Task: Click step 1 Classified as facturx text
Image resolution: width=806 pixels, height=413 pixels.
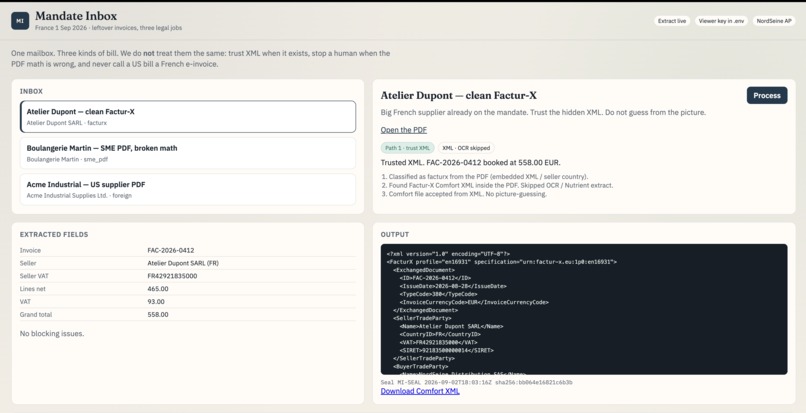Action: 488,176
